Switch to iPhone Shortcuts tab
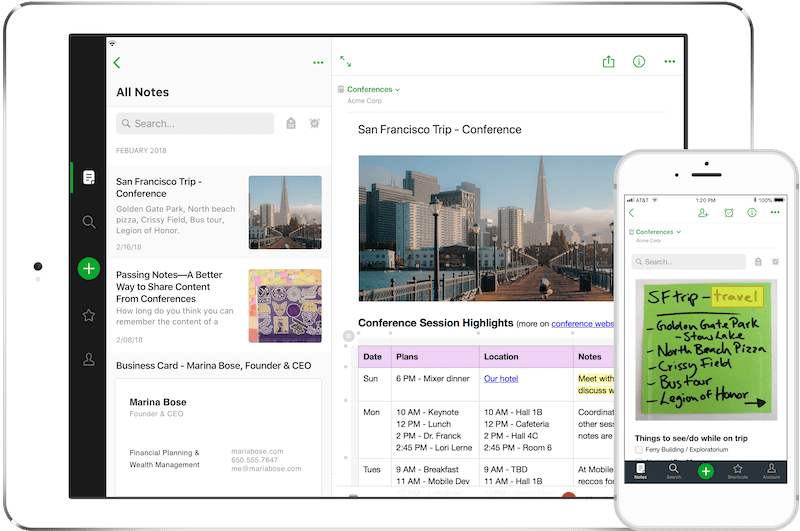800x531 pixels. [x=738, y=471]
